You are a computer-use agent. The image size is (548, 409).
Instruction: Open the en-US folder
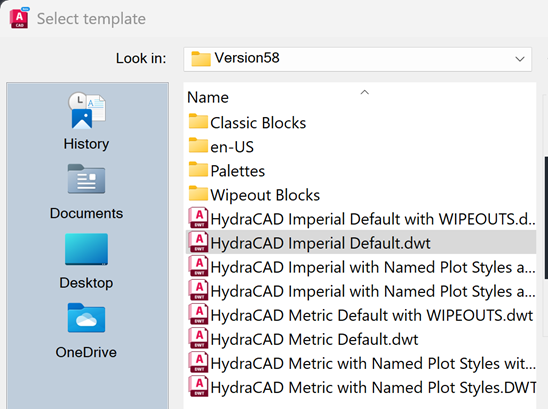tap(221, 147)
